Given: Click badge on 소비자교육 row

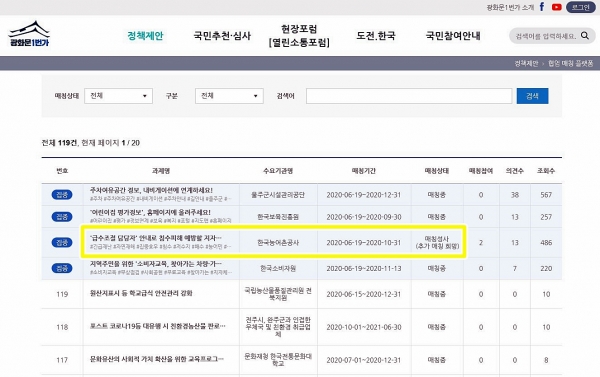Looking at the screenshot, I should click(62, 268).
